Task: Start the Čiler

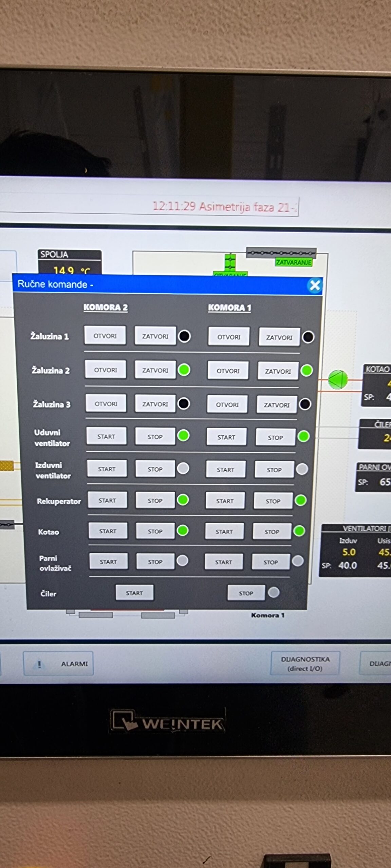Action: (134, 593)
